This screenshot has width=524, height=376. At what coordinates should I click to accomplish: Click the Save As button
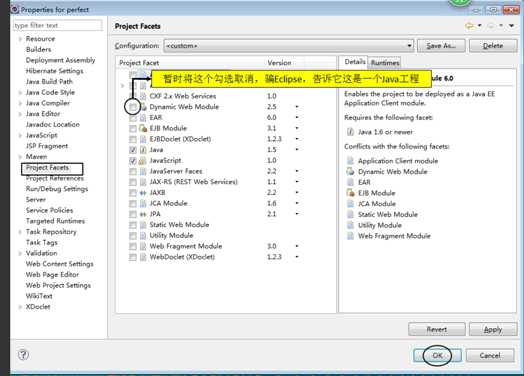click(441, 46)
